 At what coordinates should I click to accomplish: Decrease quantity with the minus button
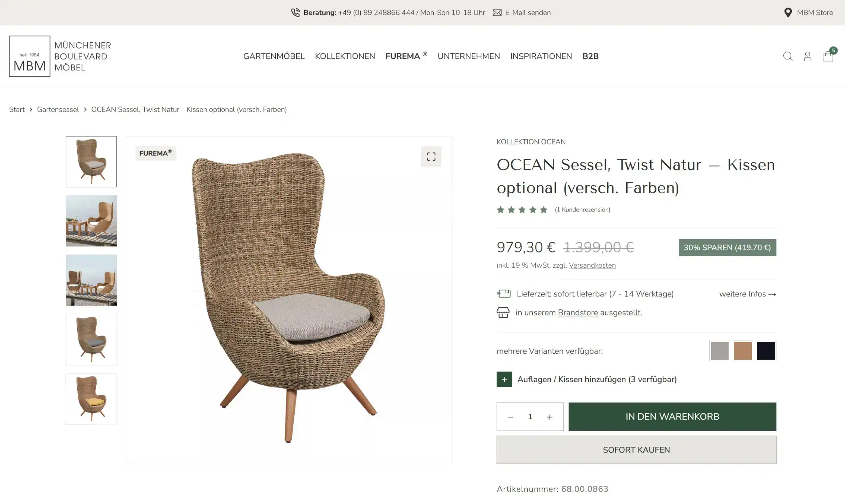point(511,416)
